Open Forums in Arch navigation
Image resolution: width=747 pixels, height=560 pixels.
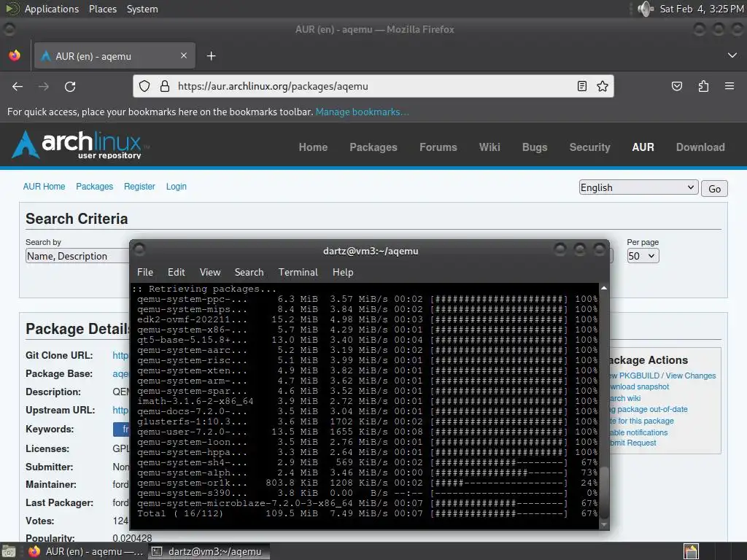(438, 147)
